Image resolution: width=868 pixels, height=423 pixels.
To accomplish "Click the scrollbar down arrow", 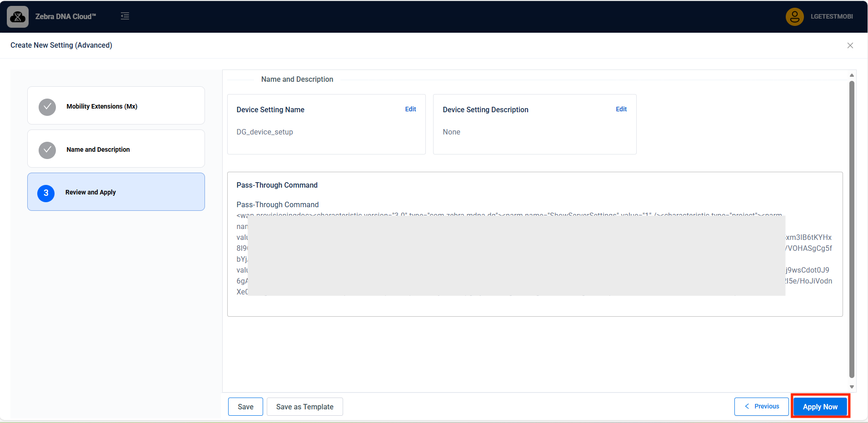I will [852, 387].
